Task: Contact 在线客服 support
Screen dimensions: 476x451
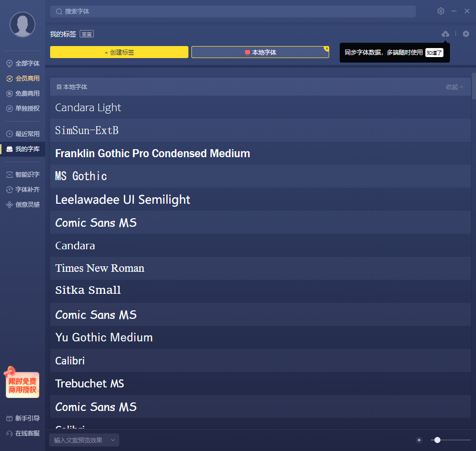Action: coord(23,433)
